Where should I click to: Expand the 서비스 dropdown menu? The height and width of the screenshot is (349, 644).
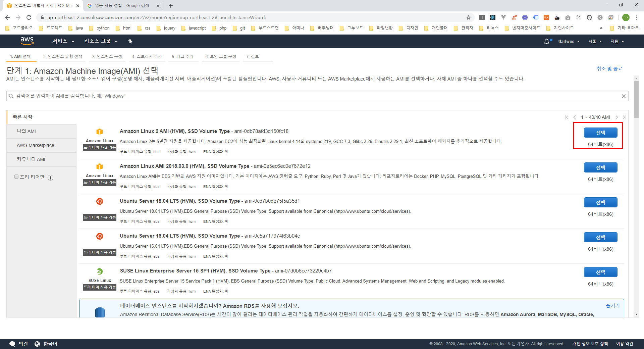pos(63,41)
